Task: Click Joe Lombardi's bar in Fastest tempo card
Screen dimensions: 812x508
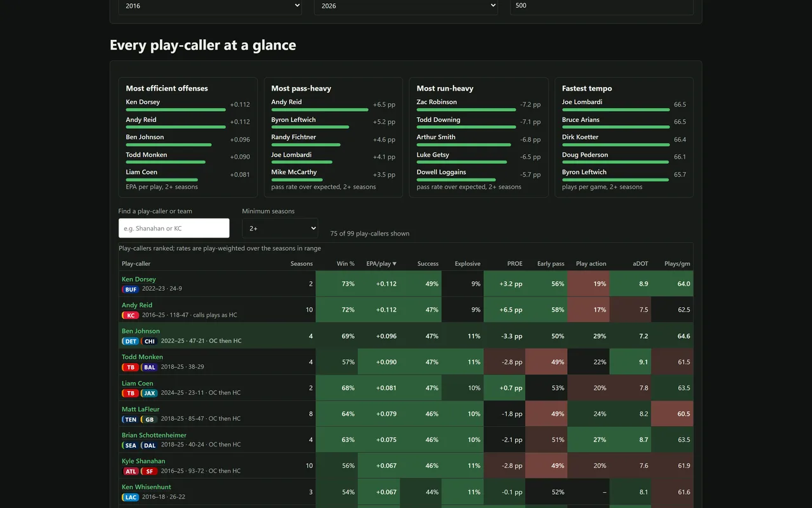Action: [616, 110]
